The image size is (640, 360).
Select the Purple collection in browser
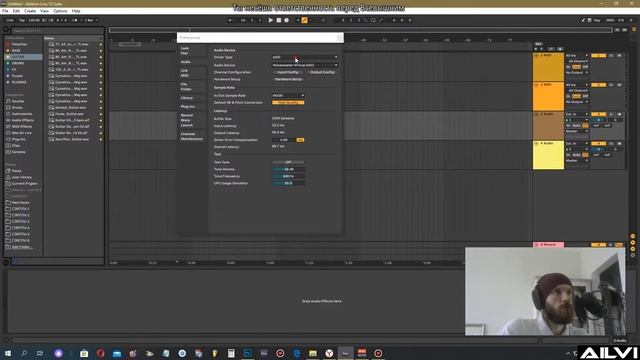pos(17,76)
